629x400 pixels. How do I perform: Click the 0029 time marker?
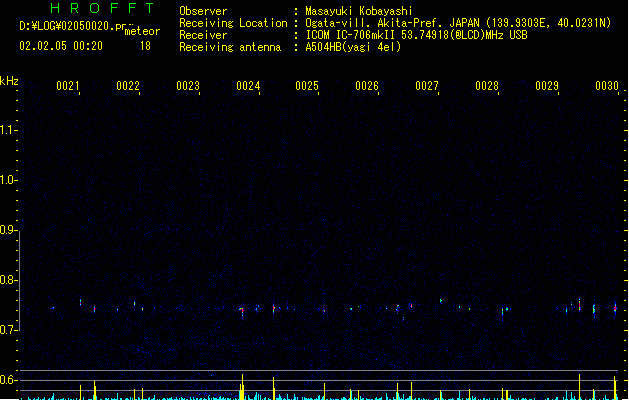tap(547, 86)
